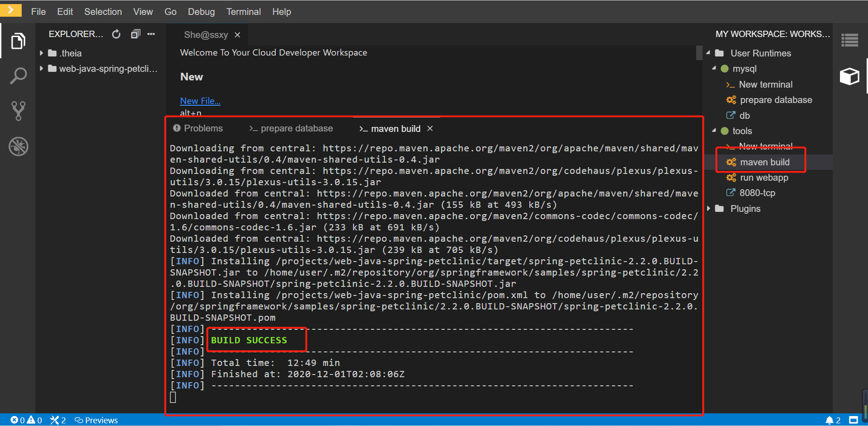Click the mysql New terminal prompt icon
The height and width of the screenshot is (426, 868).
click(730, 85)
